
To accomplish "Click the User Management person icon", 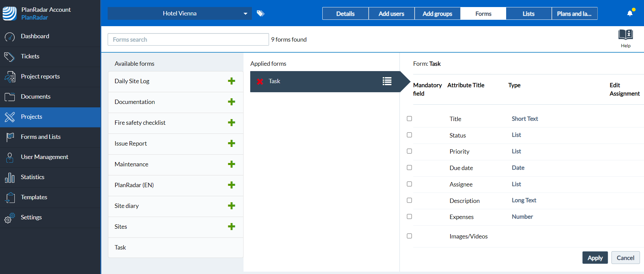I will pos(10,157).
